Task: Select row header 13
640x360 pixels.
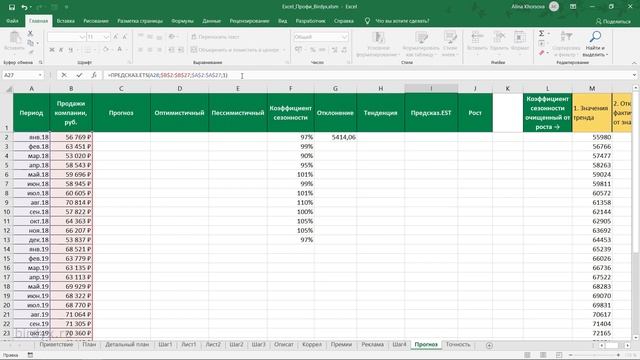Action: [x=7, y=240]
